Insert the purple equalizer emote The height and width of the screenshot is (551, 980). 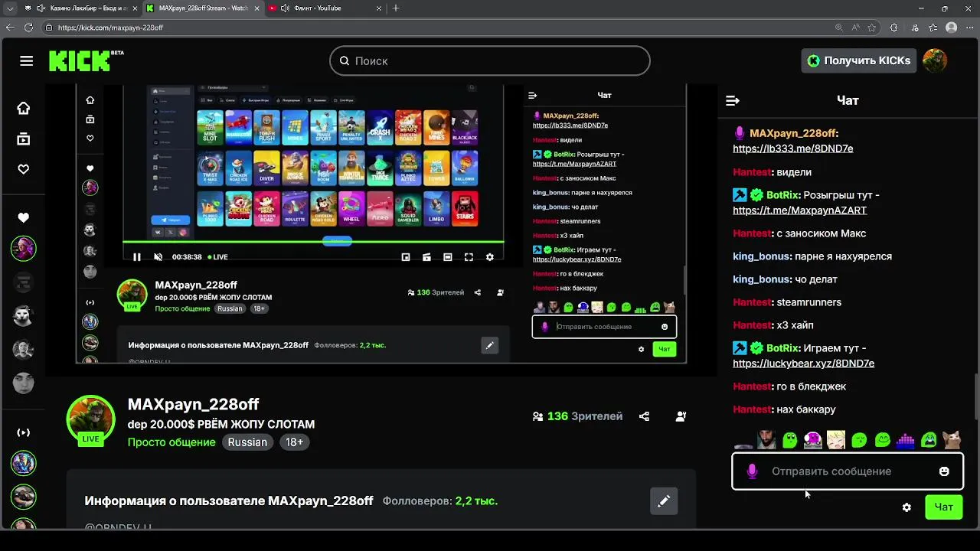pyautogui.click(x=905, y=440)
